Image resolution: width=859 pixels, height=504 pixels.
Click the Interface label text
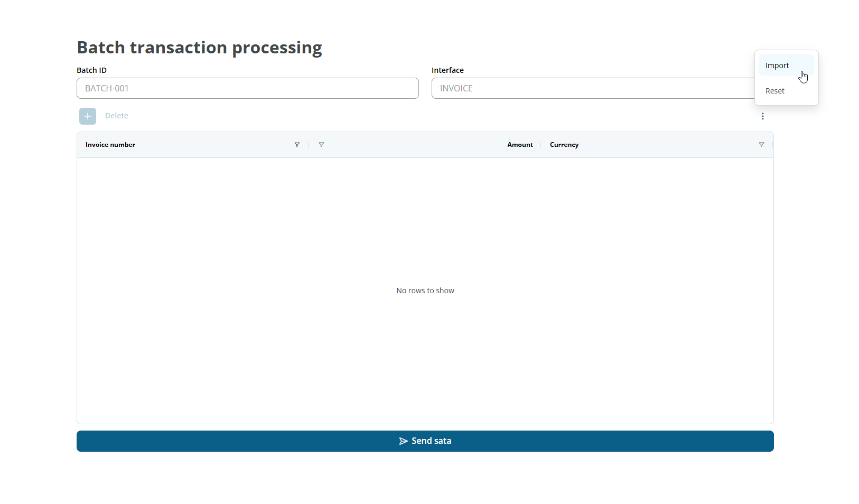447,70
